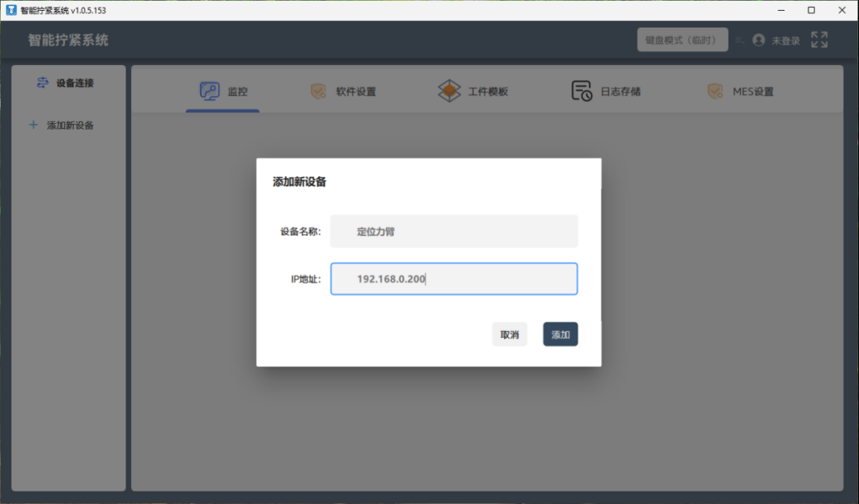Click the IP地址: label

point(305,279)
